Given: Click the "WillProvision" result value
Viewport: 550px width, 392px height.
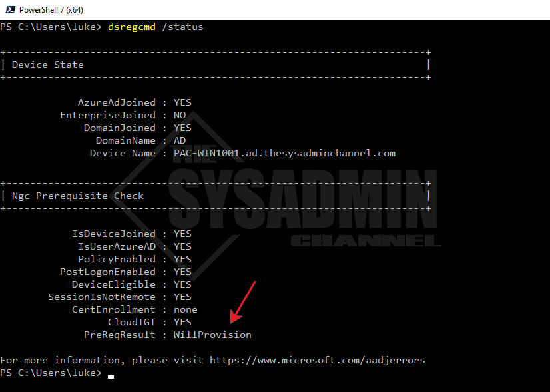Looking at the screenshot, I should [x=212, y=335].
